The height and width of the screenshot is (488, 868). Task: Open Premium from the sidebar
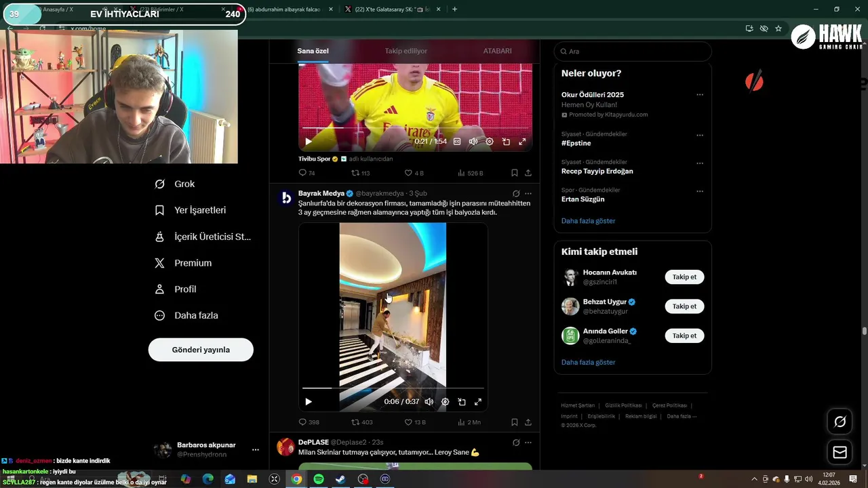[183, 263]
